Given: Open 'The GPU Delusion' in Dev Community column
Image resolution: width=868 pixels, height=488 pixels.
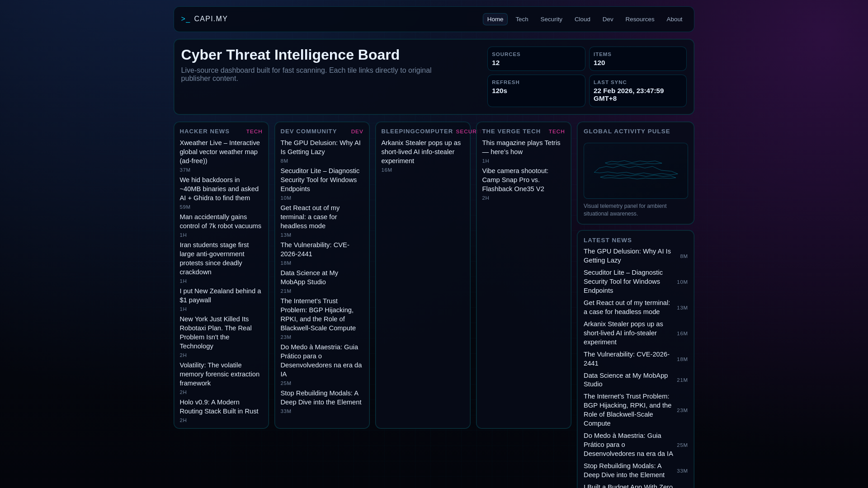Looking at the screenshot, I should [321, 147].
